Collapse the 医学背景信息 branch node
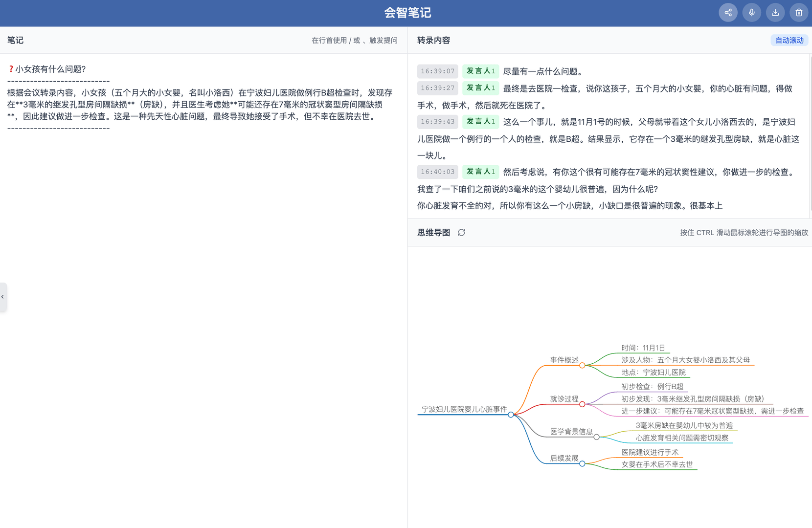 [x=596, y=438]
